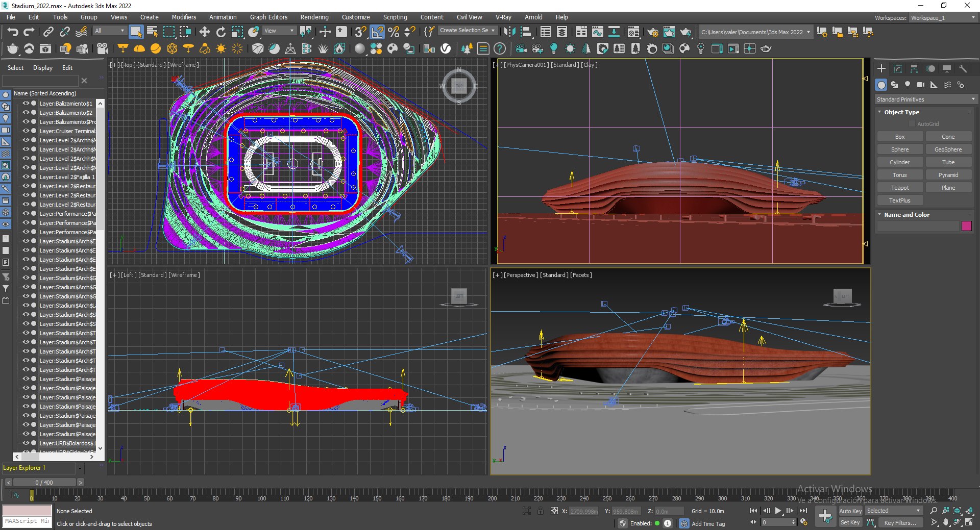
Task: Open the reference coordinate View dropdown
Action: [279, 31]
